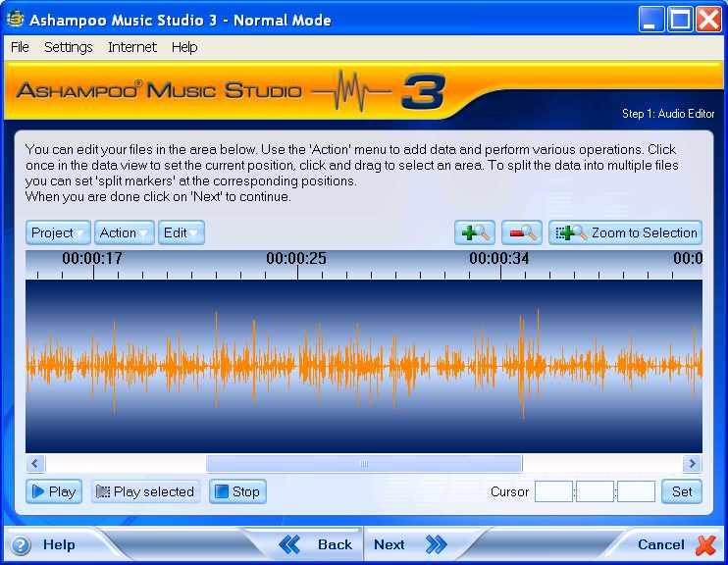
Task: Start playback with the Play button
Action: pyautogui.click(x=53, y=491)
